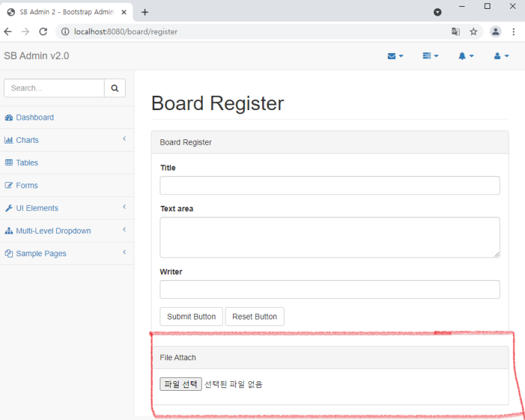Click the tab search dropdown circle icon
Image resolution: width=525 pixels, height=420 pixels.
(x=437, y=12)
